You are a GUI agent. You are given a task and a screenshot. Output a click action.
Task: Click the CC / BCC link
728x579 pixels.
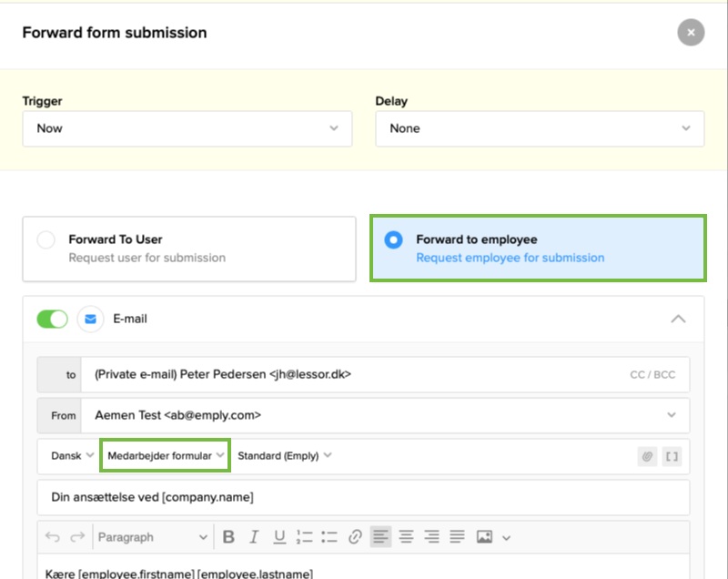click(652, 375)
